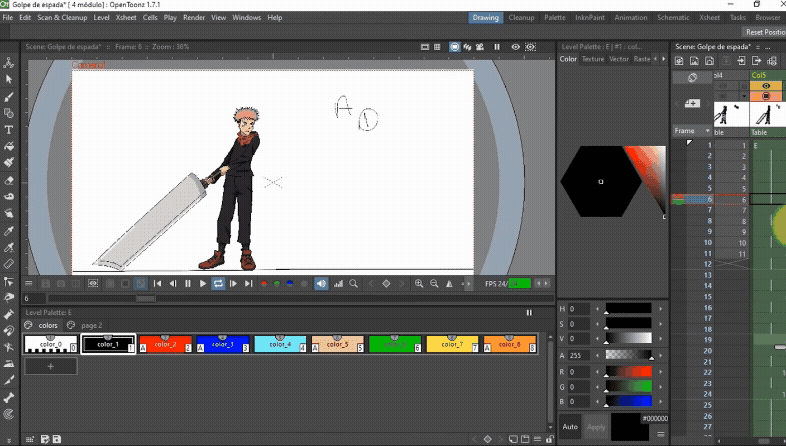Click the FPS slider right arrow

(x=546, y=284)
